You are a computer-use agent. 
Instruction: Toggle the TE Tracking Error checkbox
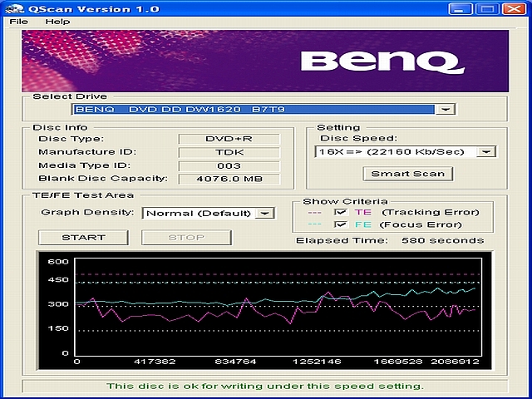point(340,213)
